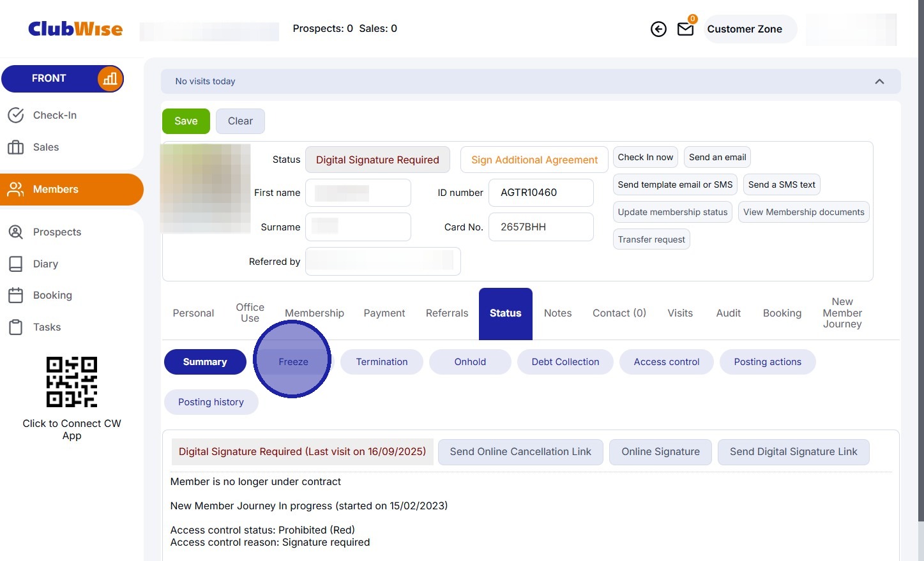Click Send Online Cancellation Link button
Viewport: 924px width, 561px height.
pyautogui.click(x=520, y=452)
